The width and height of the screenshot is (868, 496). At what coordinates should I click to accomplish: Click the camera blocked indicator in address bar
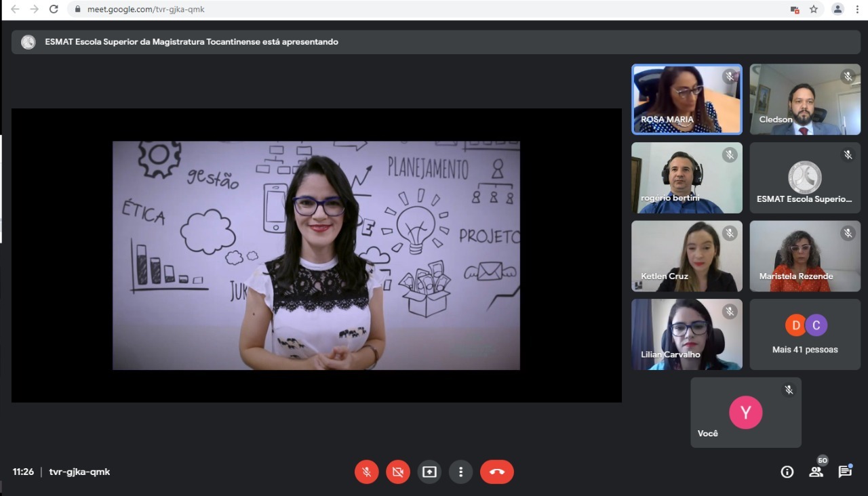point(795,9)
